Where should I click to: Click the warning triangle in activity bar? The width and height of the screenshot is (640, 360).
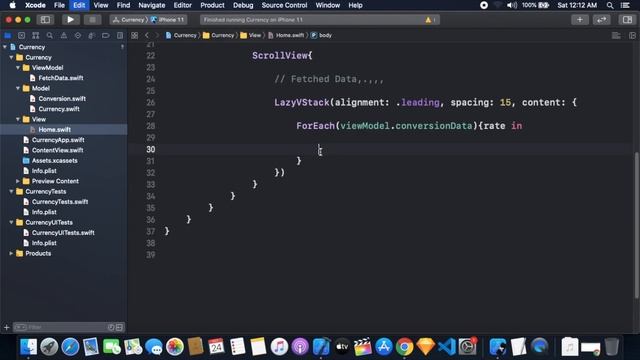(428, 20)
